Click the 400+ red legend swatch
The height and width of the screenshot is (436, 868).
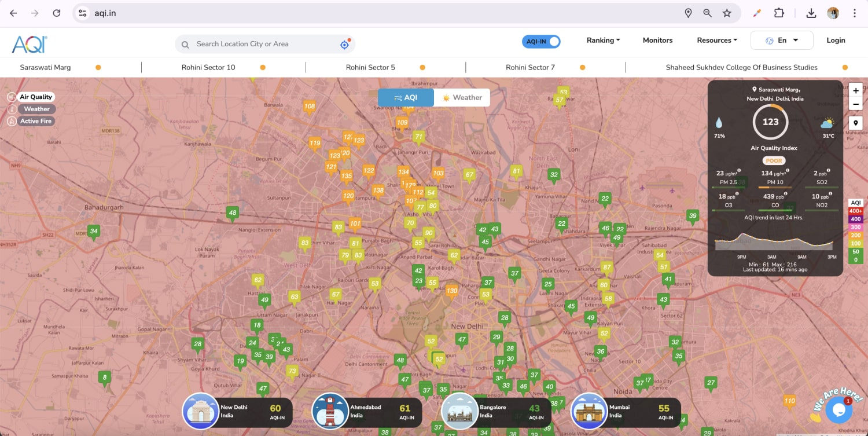click(855, 211)
